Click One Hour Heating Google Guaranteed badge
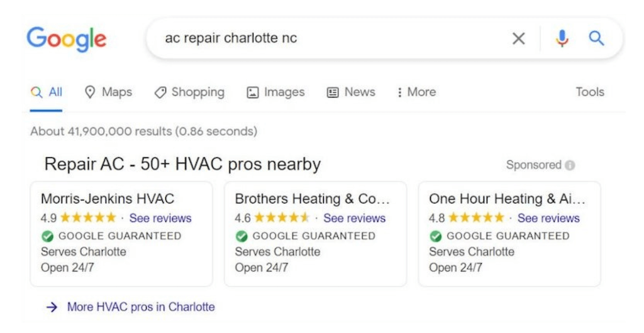 pyautogui.click(x=435, y=236)
